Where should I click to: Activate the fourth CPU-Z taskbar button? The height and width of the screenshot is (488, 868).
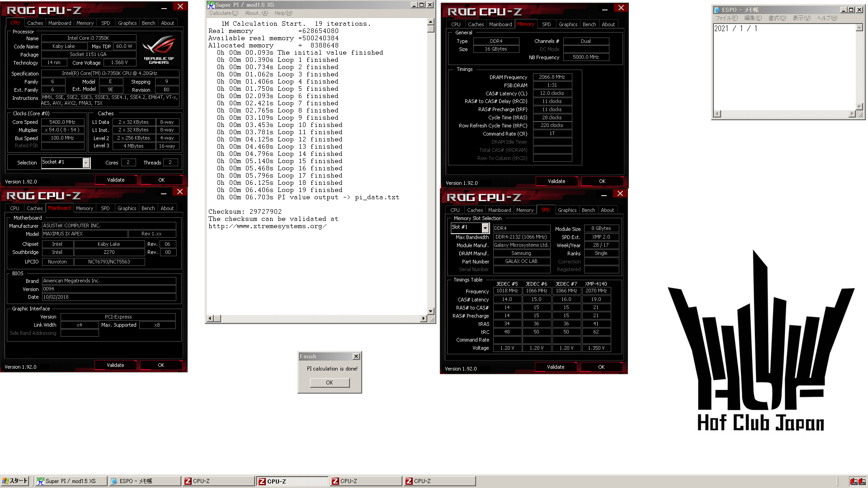[x=439, y=481]
